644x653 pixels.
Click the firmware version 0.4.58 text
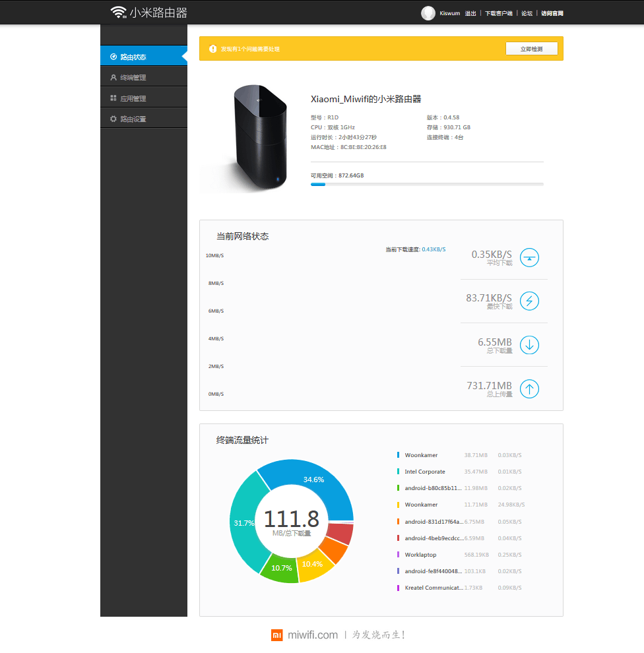click(x=451, y=117)
